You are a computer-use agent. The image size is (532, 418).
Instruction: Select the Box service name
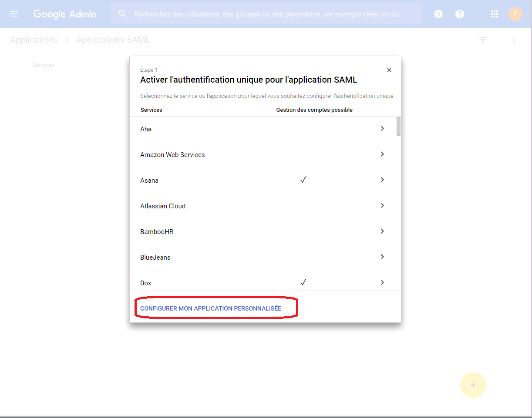[x=146, y=283]
